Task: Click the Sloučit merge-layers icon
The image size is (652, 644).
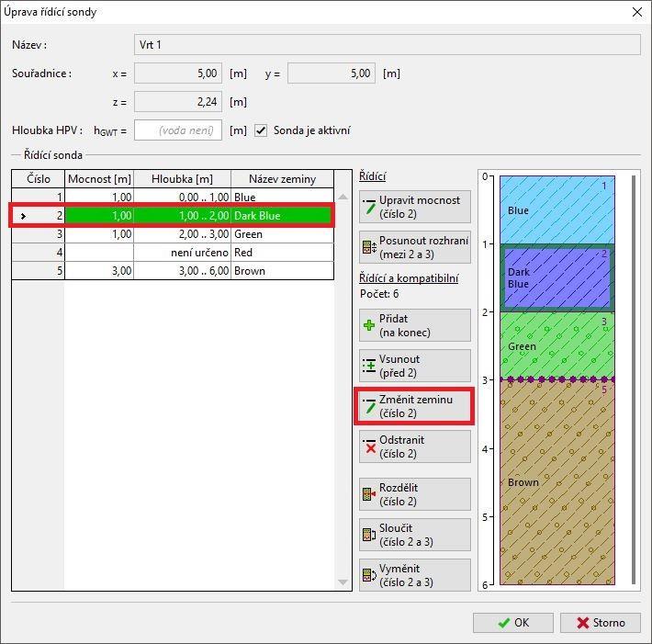Action: click(369, 535)
